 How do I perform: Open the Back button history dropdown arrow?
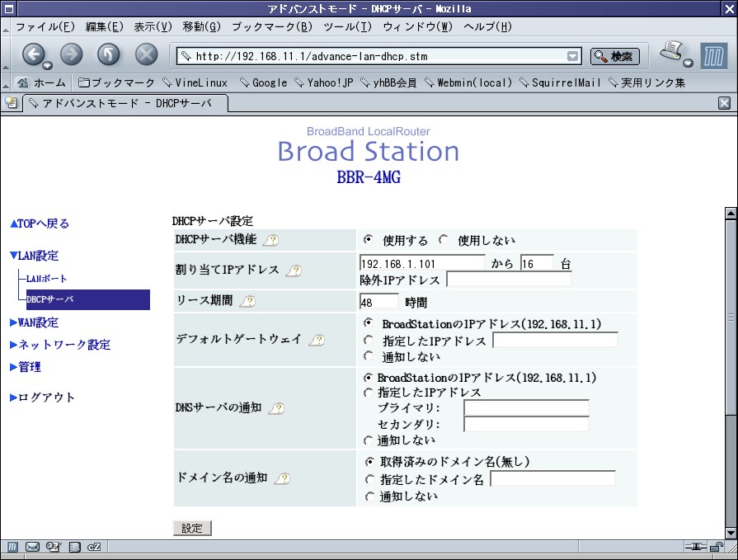pyautogui.click(x=48, y=65)
